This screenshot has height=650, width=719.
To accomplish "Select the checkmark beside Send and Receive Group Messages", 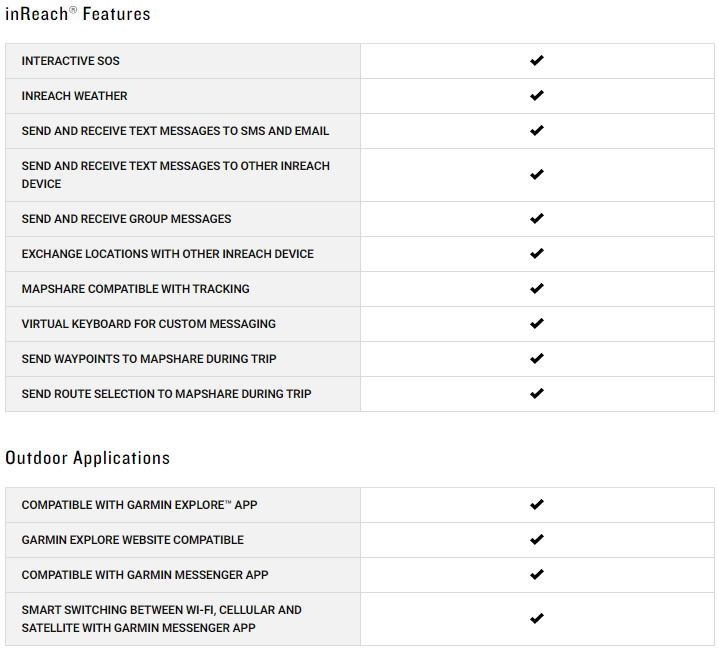I will (536, 219).
